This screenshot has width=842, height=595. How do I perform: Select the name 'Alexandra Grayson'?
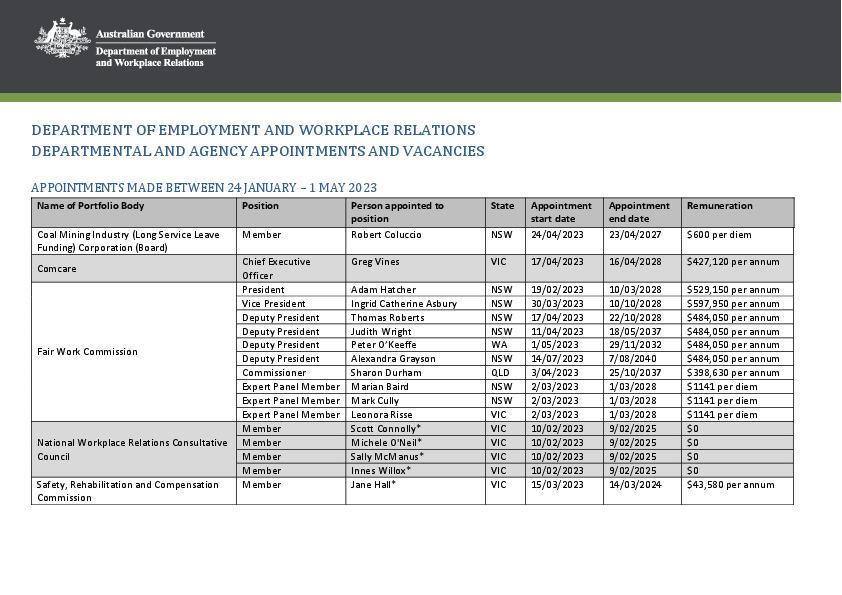coord(393,359)
